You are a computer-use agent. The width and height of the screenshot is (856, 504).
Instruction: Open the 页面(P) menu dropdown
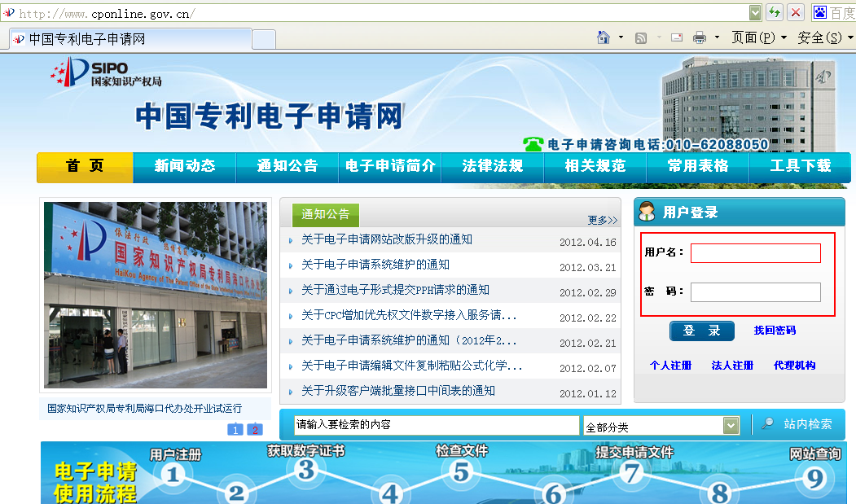tap(758, 37)
